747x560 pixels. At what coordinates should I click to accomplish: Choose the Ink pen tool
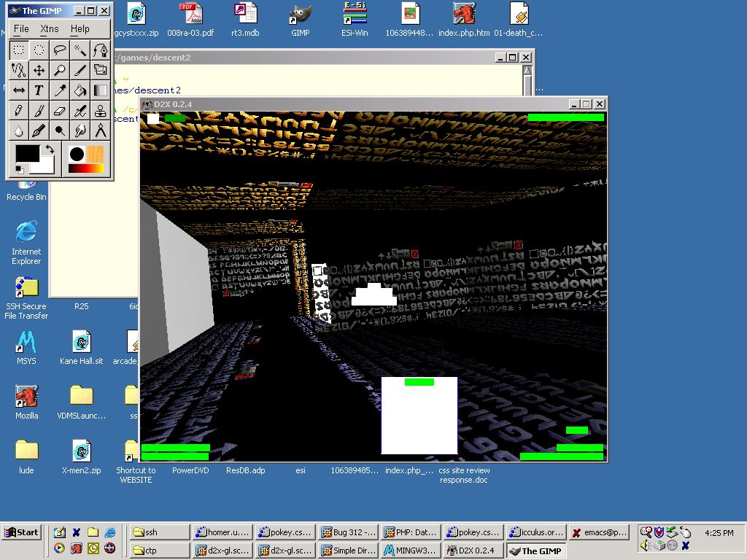[x=39, y=131]
